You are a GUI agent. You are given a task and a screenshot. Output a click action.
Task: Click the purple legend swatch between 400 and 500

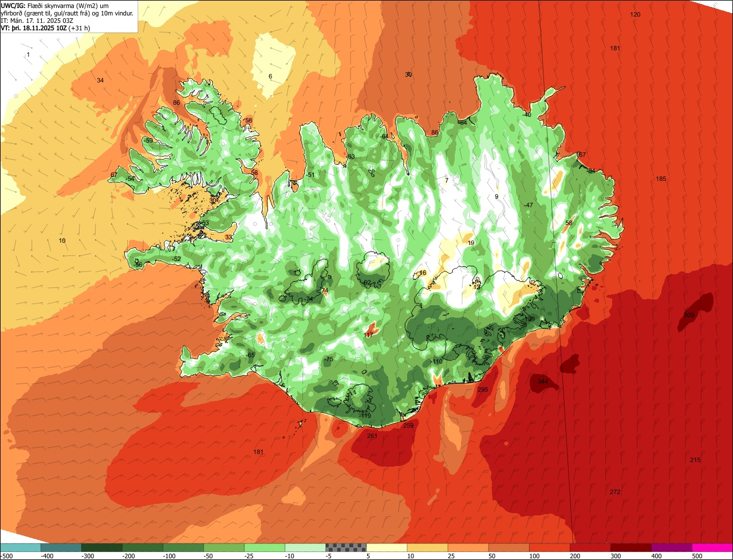(x=671, y=547)
